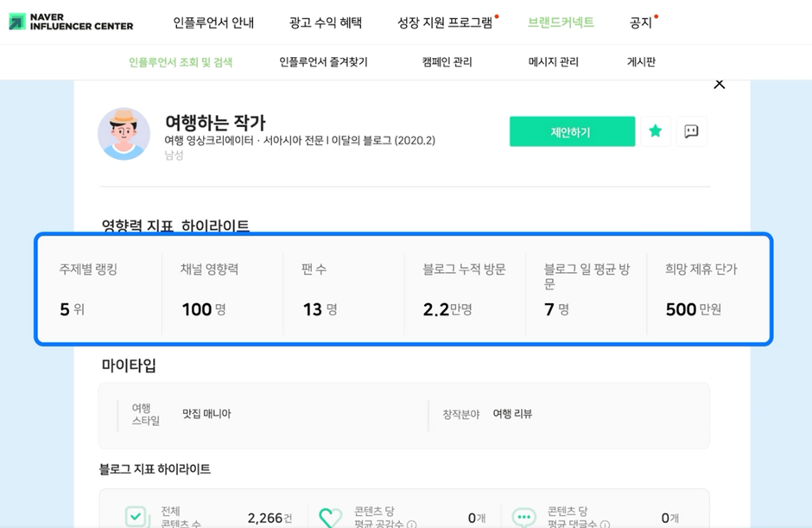
Task: Click the 전체 콘텐츠 수 checkmark icon
Action: 137,517
